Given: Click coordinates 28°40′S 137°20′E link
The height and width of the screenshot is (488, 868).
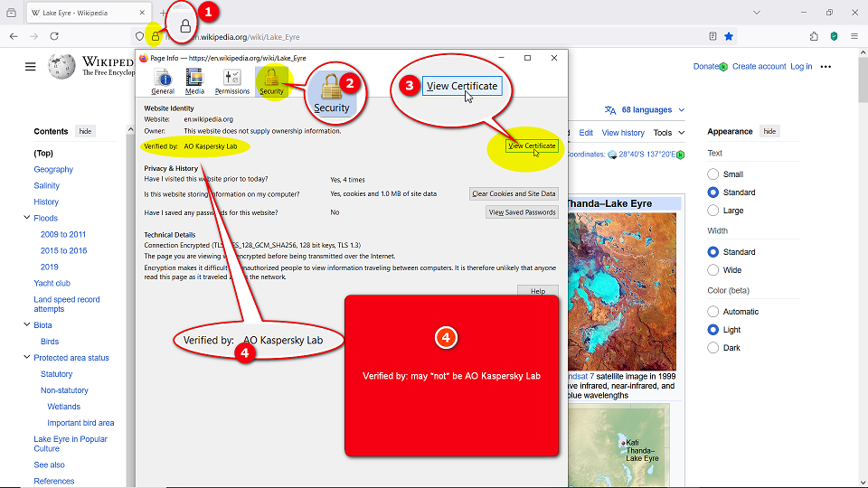Looking at the screenshot, I should (646, 155).
